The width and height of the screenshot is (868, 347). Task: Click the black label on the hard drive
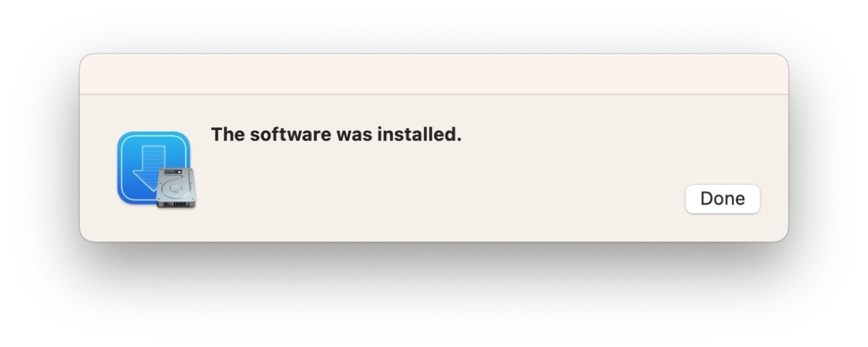[x=175, y=173]
